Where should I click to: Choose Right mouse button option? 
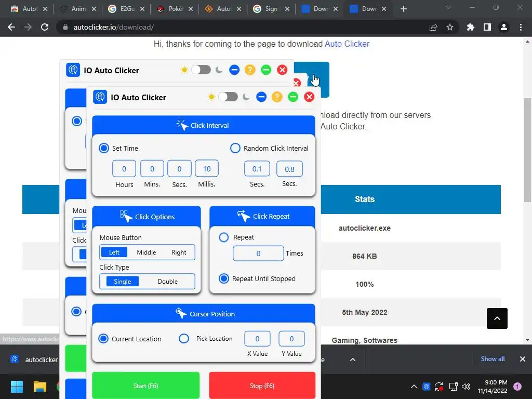point(179,252)
